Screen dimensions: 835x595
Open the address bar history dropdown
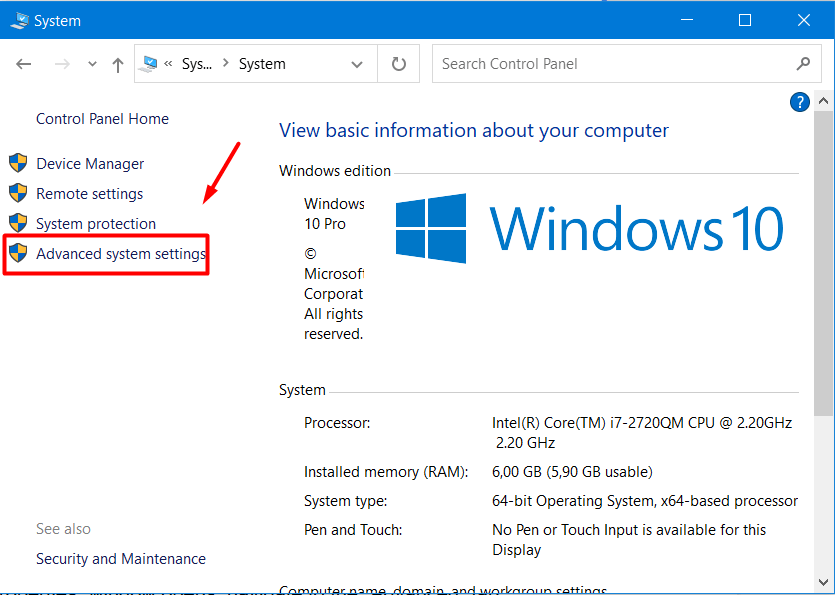357,64
